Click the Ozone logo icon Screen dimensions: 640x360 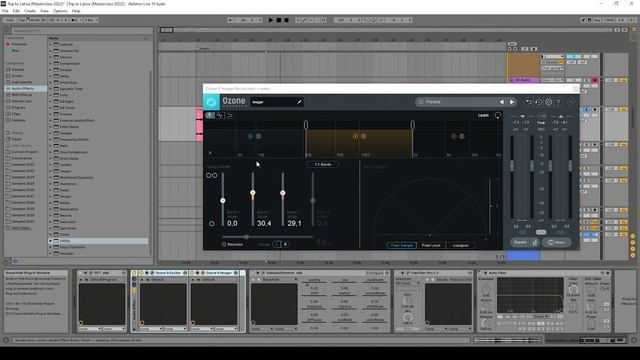coord(211,102)
